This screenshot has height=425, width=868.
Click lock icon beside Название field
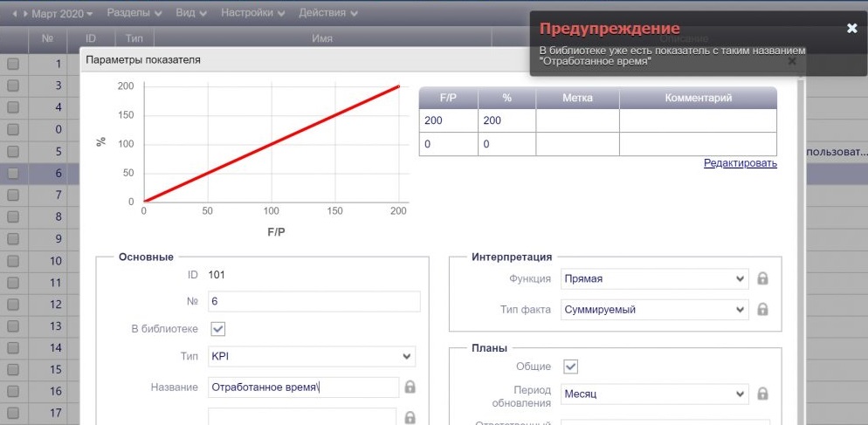[x=410, y=387]
